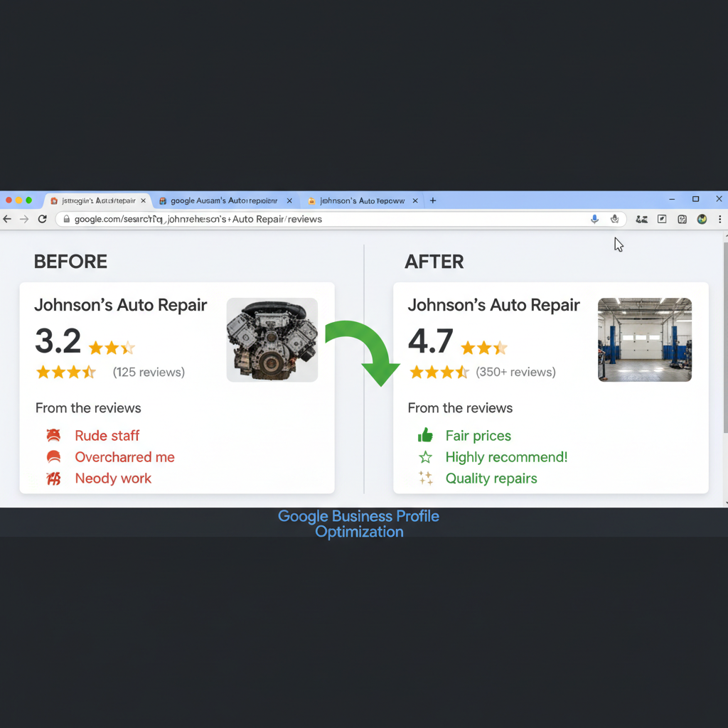Click the star outline beside Highly recommend

tap(425, 457)
